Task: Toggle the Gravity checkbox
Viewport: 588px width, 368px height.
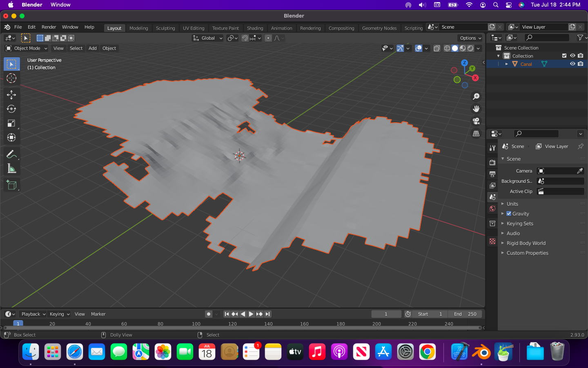Action: pyautogui.click(x=509, y=213)
